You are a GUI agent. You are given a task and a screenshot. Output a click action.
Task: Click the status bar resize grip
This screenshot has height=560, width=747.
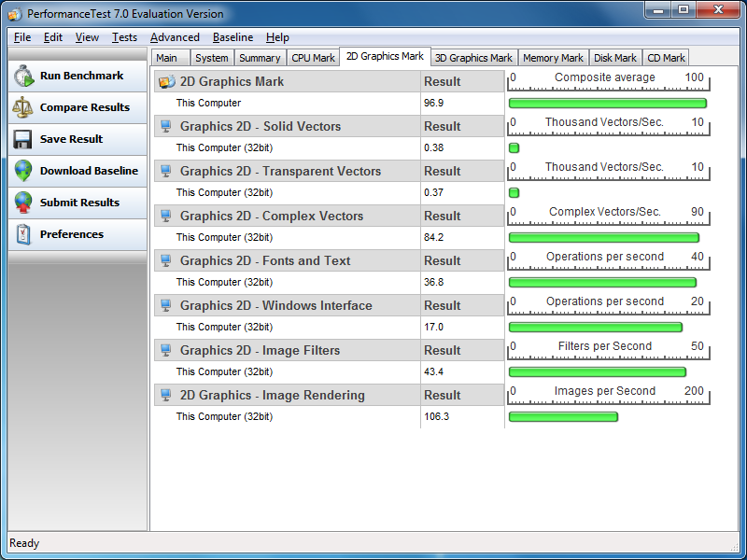pos(734,547)
